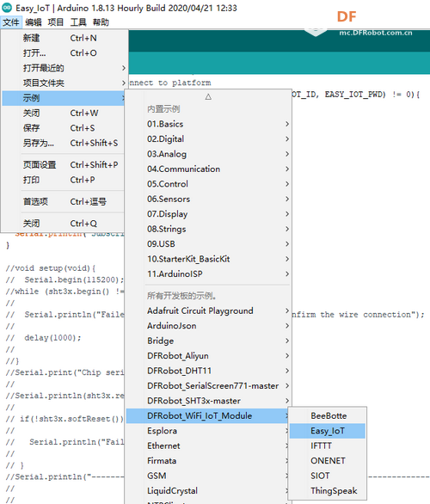Expand ArduinoJson examples
430x504 pixels.
(x=209, y=326)
